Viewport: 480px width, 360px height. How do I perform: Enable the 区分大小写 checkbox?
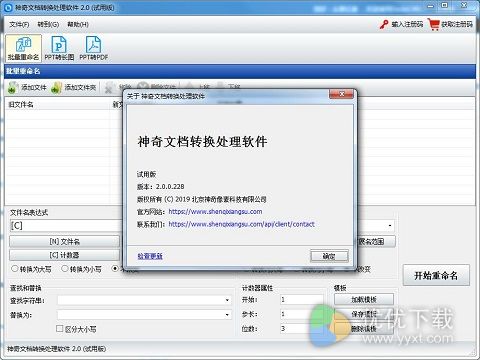[x=60, y=329]
